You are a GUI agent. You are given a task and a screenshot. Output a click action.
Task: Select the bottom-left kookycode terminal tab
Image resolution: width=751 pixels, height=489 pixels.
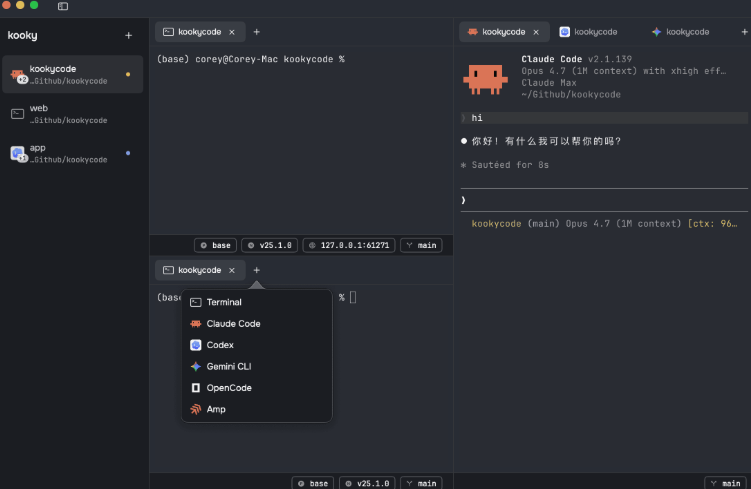pyautogui.click(x=200, y=270)
